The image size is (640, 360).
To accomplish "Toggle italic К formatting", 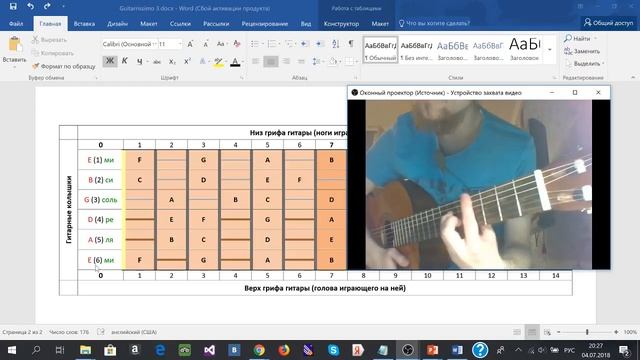I will 124,61.
